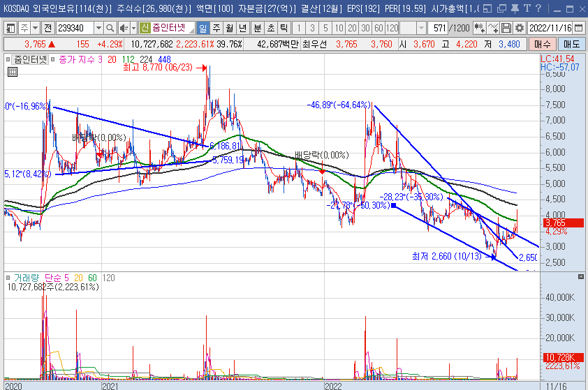This screenshot has width=588, height=390.
Task: Toggle the 줌인터넷 price chart legend checkbox
Action: [x=8, y=59]
